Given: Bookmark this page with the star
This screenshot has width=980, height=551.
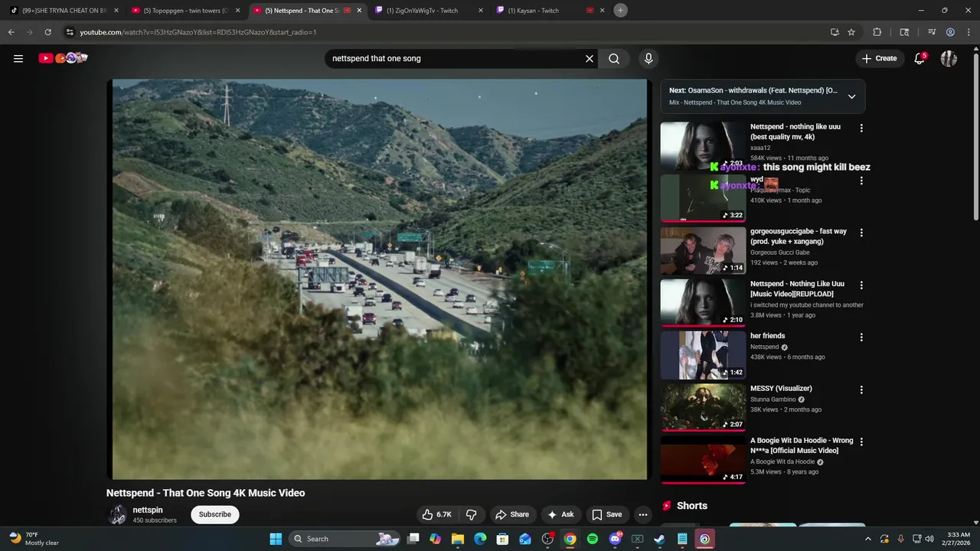Looking at the screenshot, I should tap(851, 32).
